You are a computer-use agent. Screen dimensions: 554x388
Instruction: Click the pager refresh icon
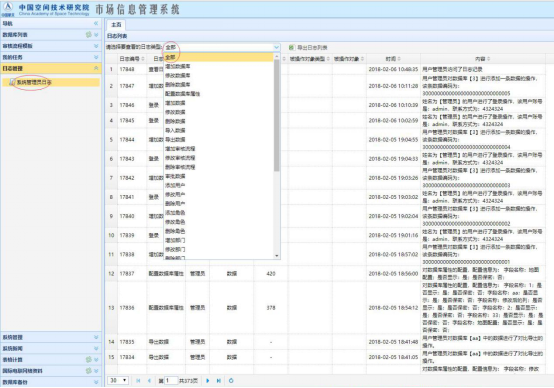tap(231, 381)
